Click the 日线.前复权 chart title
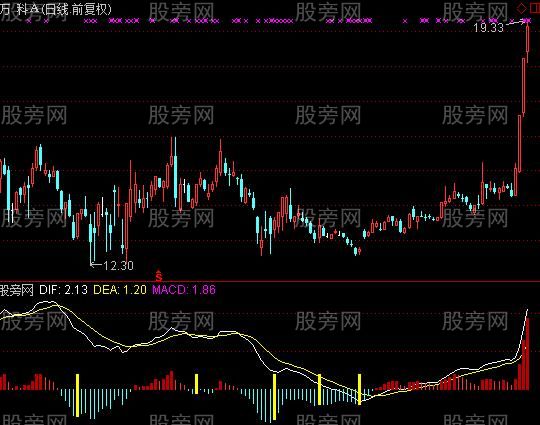The width and height of the screenshot is (540, 425). [x=76, y=9]
